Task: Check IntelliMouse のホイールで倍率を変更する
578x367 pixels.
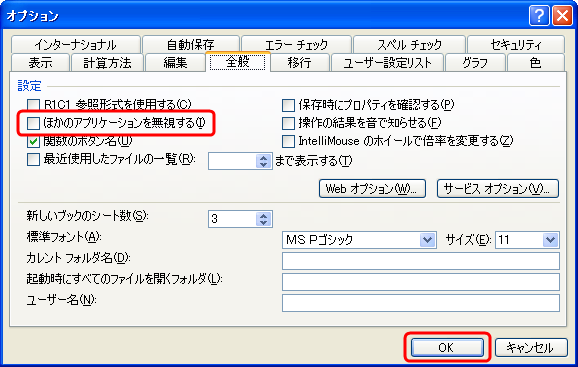Action: point(288,141)
